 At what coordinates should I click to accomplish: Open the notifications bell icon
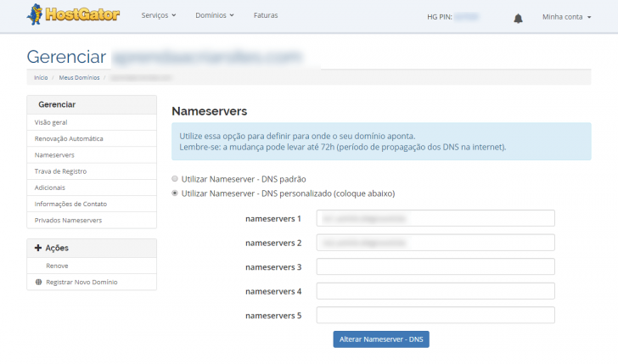(x=518, y=18)
